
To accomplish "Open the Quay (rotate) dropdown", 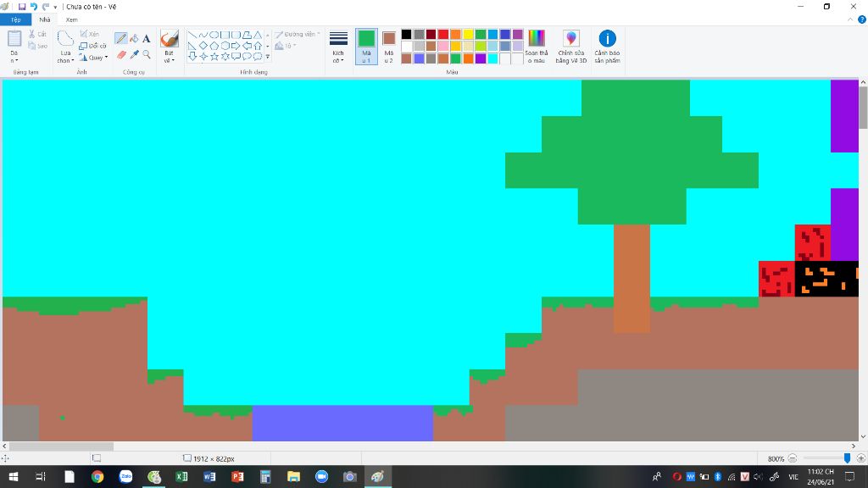I will [x=93, y=58].
